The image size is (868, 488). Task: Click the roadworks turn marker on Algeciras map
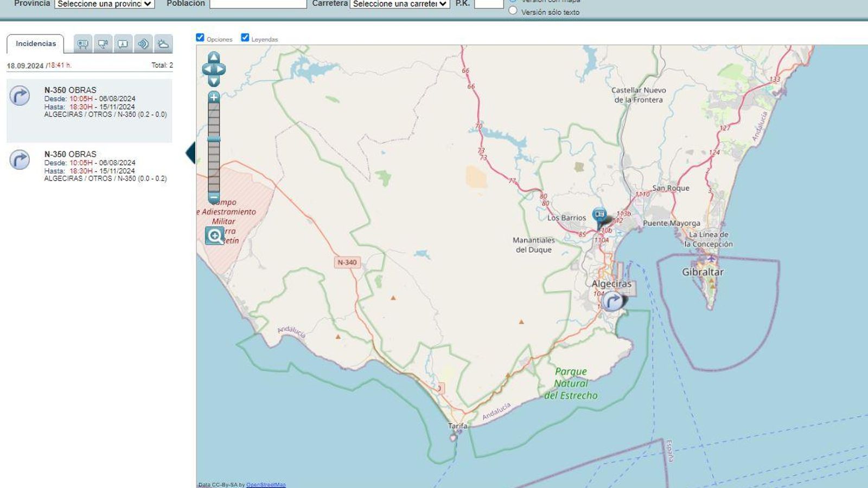click(x=613, y=300)
